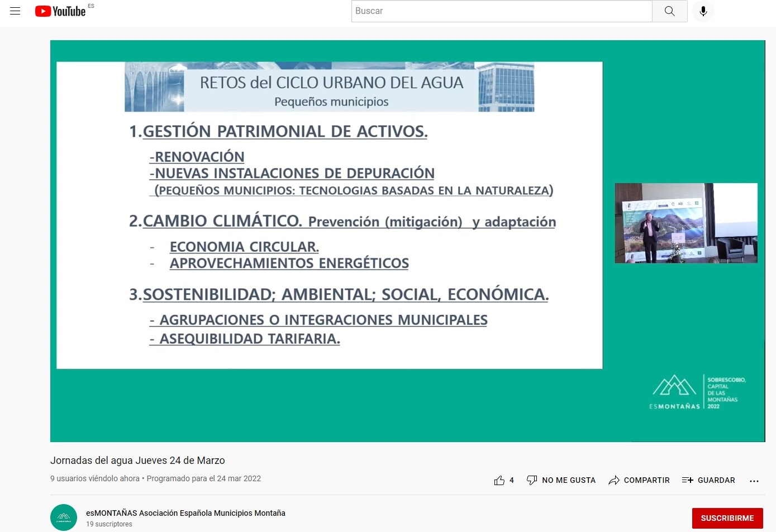Image resolution: width=776 pixels, height=532 pixels.
Task: Save video using Guardar playlist icon
Action: 687,480
